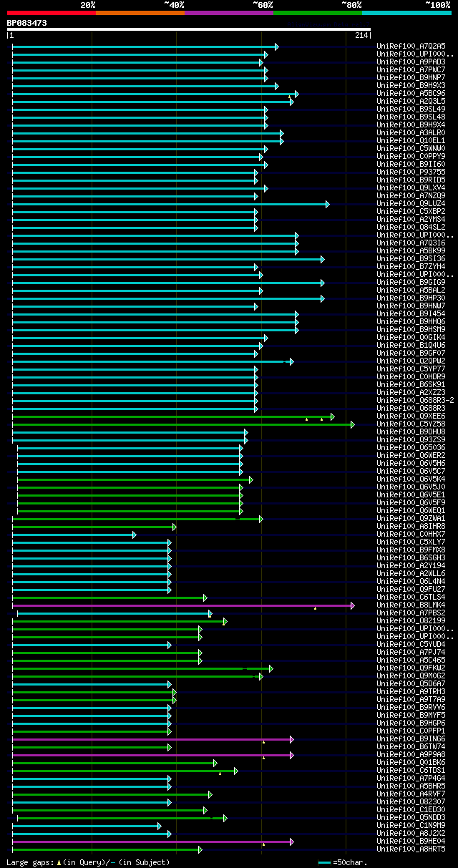Open the UniRef100_B9HP30 hit

[412, 298]
